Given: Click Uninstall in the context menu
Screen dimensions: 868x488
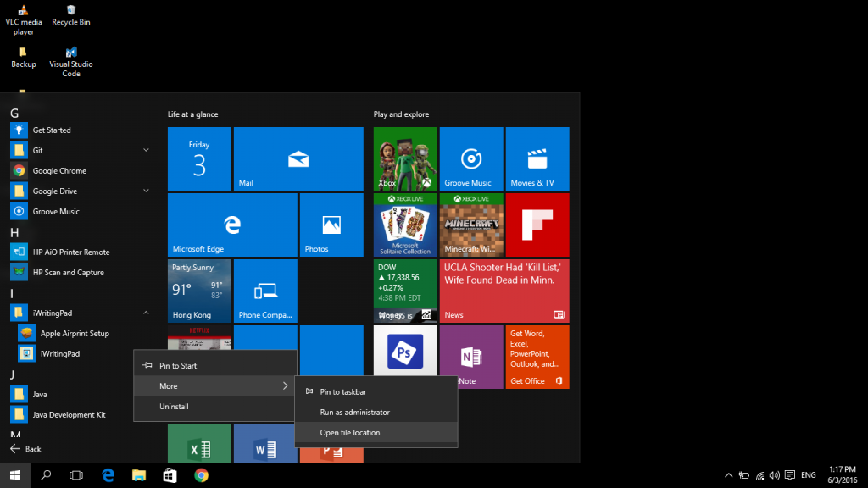Looking at the screenshot, I should [174, 407].
